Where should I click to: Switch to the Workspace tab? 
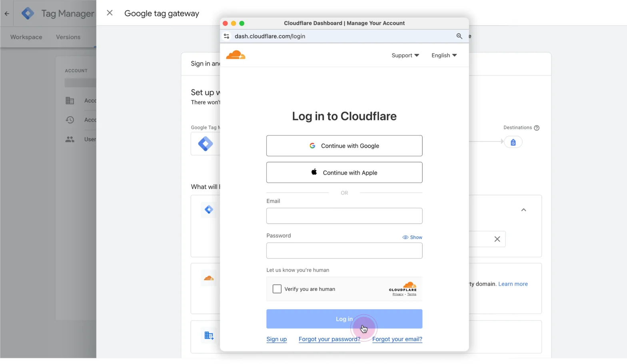coord(26,37)
